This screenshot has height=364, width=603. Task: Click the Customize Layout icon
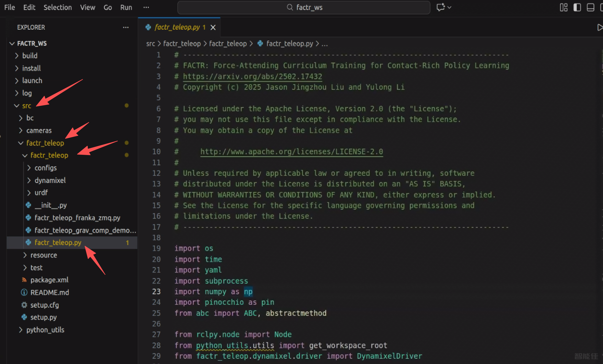click(563, 7)
